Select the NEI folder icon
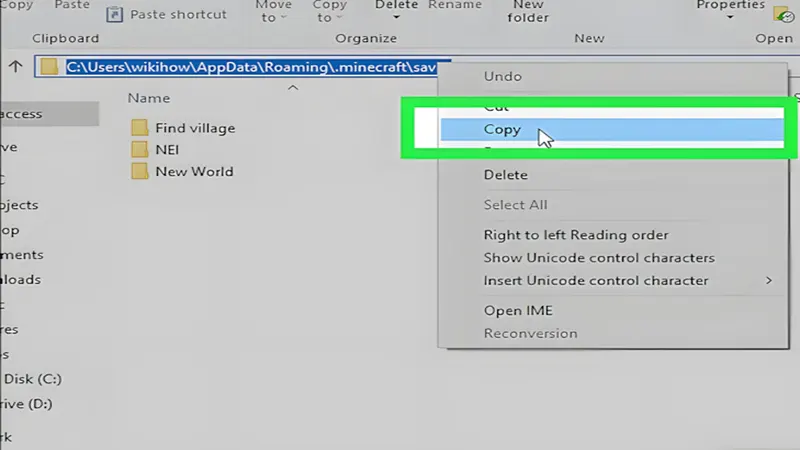 coord(139,149)
